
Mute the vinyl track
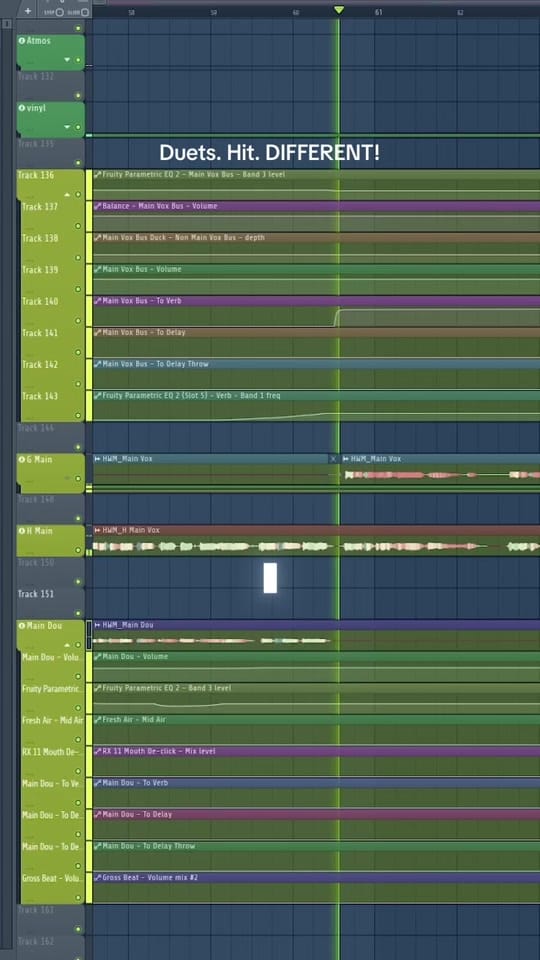pos(78,127)
